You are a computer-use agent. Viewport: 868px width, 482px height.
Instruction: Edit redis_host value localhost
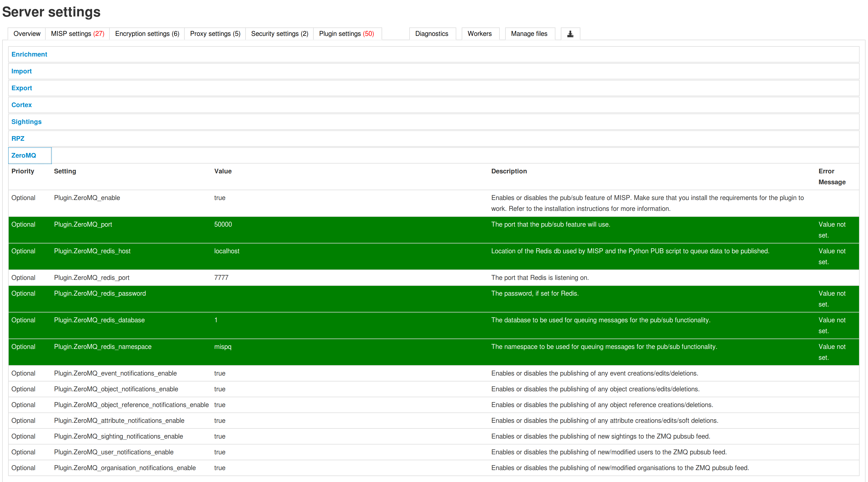pyautogui.click(x=227, y=251)
